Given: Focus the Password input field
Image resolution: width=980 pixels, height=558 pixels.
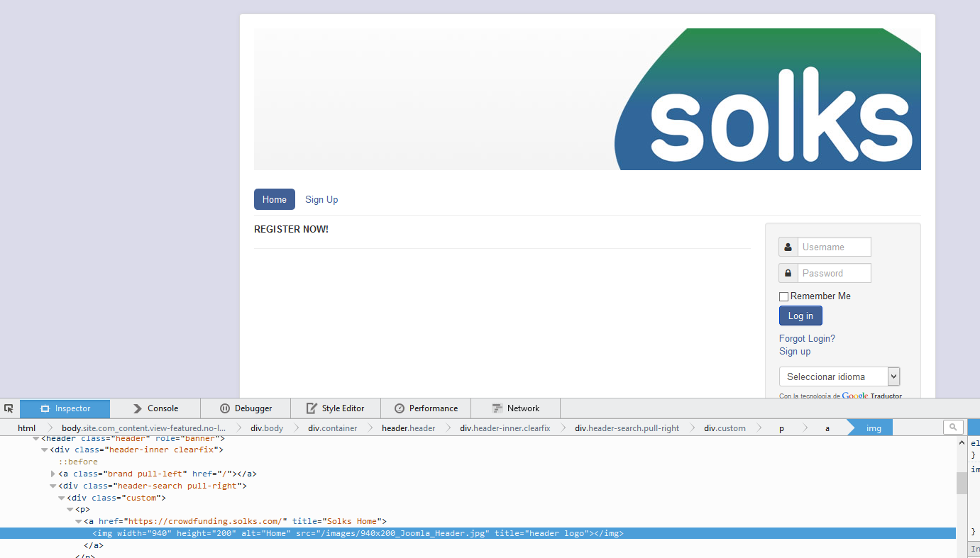Looking at the screenshot, I should pyautogui.click(x=835, y=273).
